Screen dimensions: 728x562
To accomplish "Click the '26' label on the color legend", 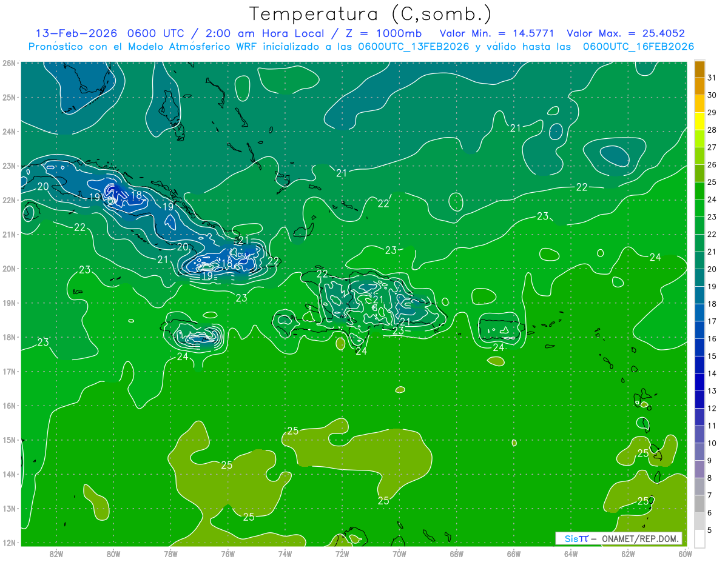I will [712, 165].
